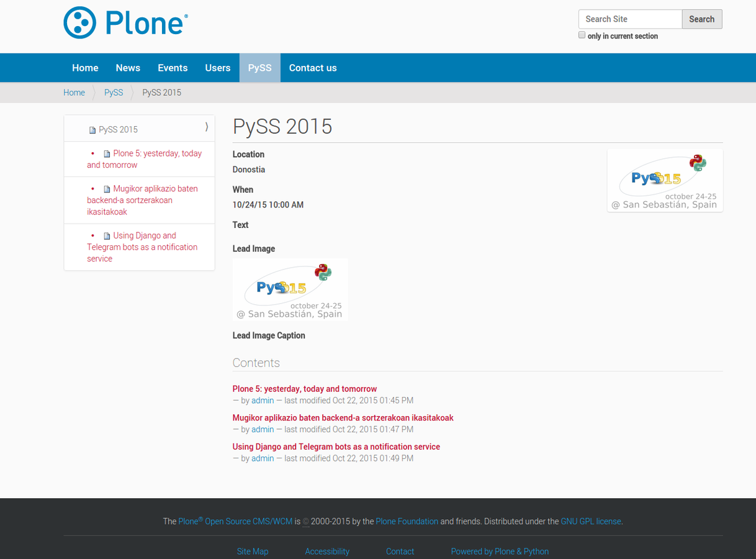756x559 pixels.
Task: Click the PySS 2015 page heading
Action: (282, 127)
